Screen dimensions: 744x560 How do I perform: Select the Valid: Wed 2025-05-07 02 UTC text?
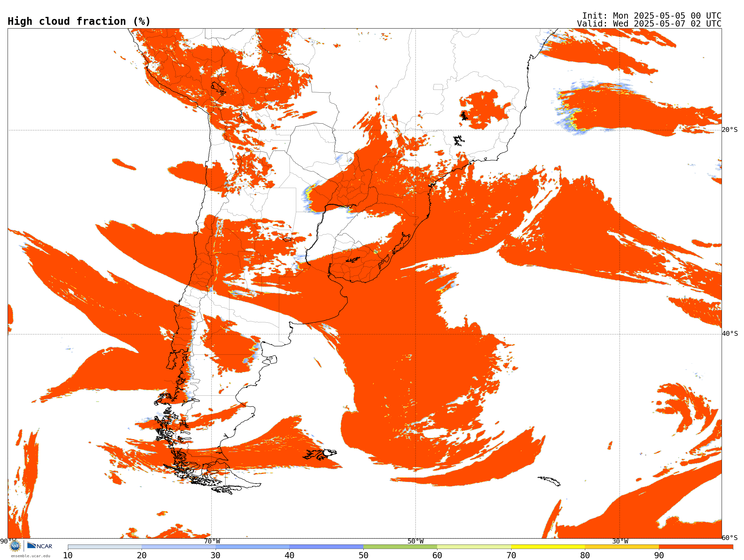[x=649, y=24]
